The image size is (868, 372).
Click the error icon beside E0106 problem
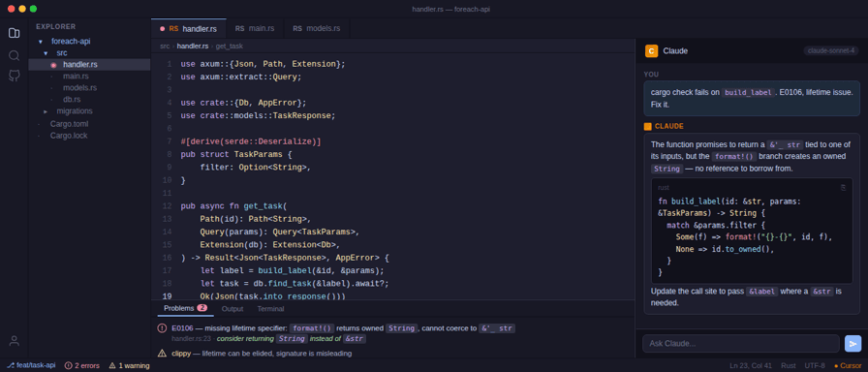point(162,328)
